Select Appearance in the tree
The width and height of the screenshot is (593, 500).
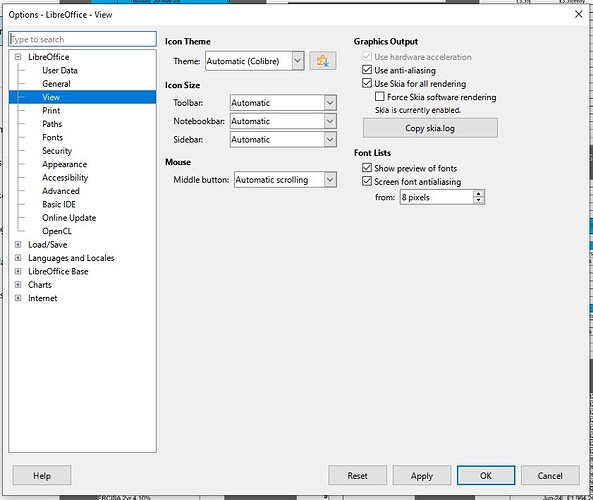click(x=64, y=164)
